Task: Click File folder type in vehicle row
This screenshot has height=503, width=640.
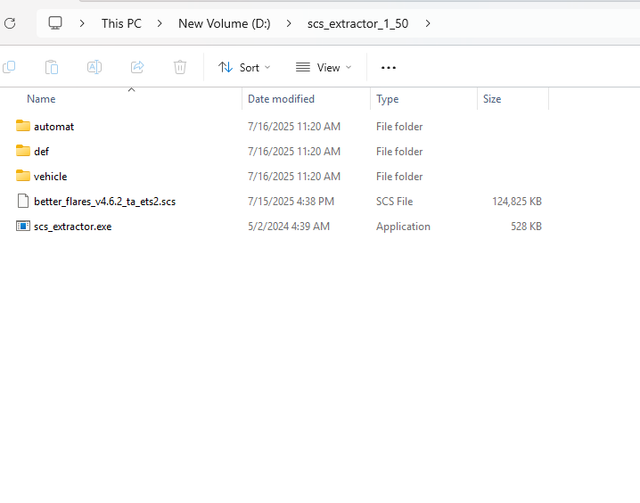Action: pyautogui.click(x=399, y=176)
